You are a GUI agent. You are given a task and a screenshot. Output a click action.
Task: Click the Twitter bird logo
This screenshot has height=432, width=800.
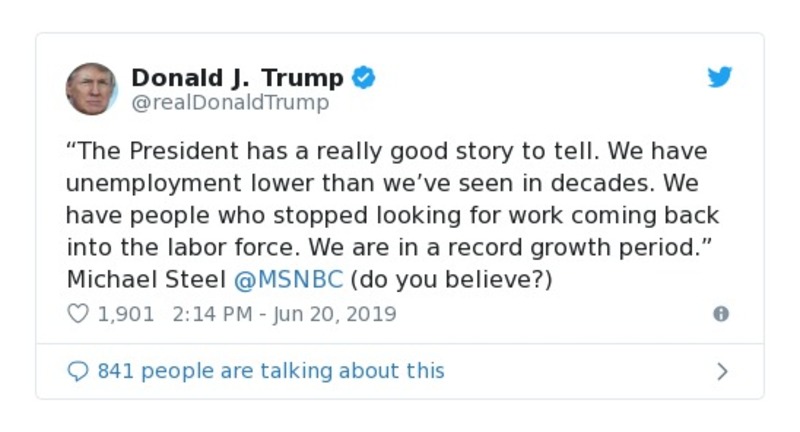(720, 78)
